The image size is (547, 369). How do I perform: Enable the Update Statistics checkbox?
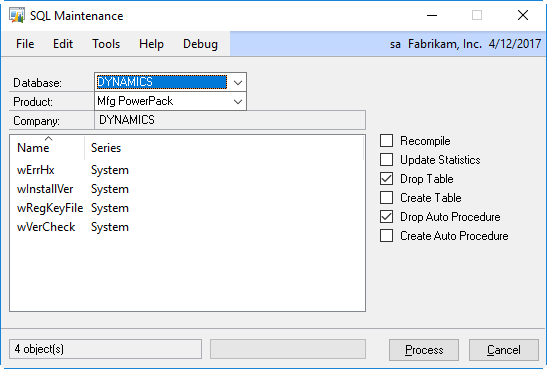(x=386, y=160)
